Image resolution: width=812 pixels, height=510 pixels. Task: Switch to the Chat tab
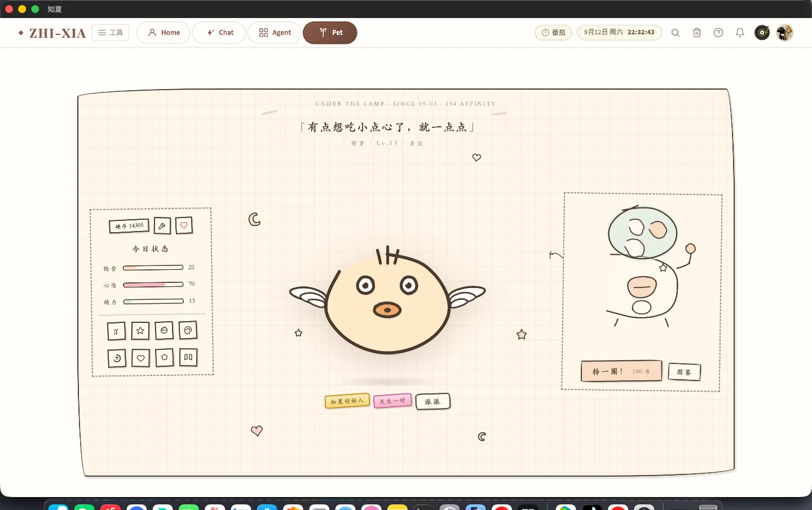click(x=219, y=33)
